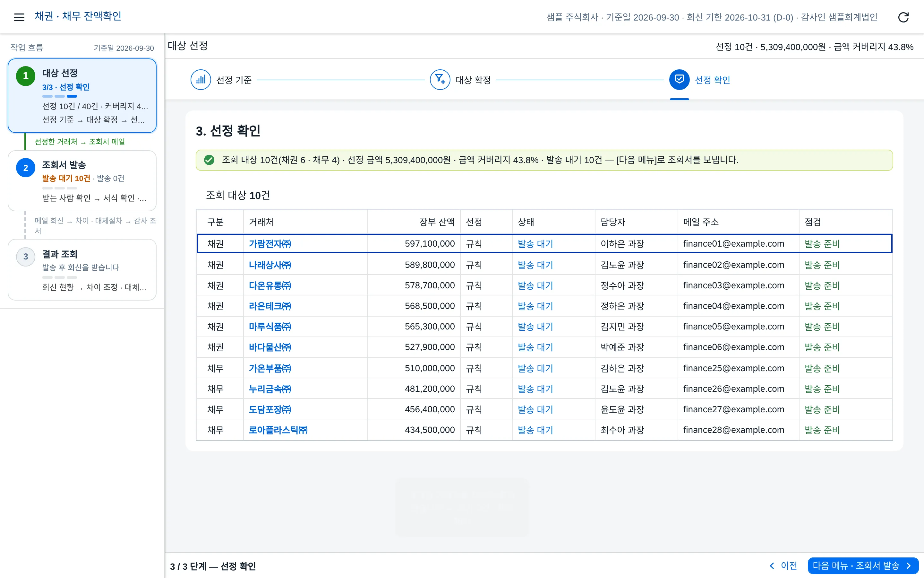The width and height of the screenshot is (924, 578).
Task: Open the 로아플라스틱㈜ vendor link
Action: tap(278, 430)
